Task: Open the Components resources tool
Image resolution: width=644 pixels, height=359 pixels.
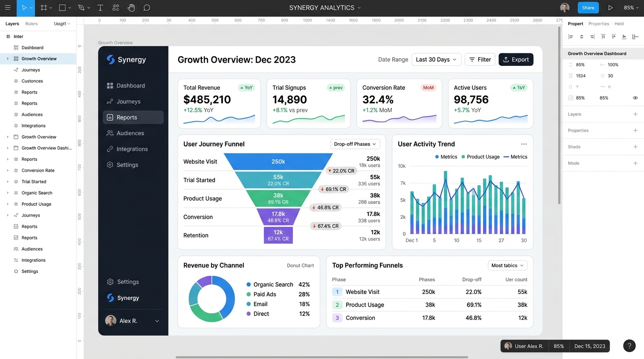Action: 116,8
